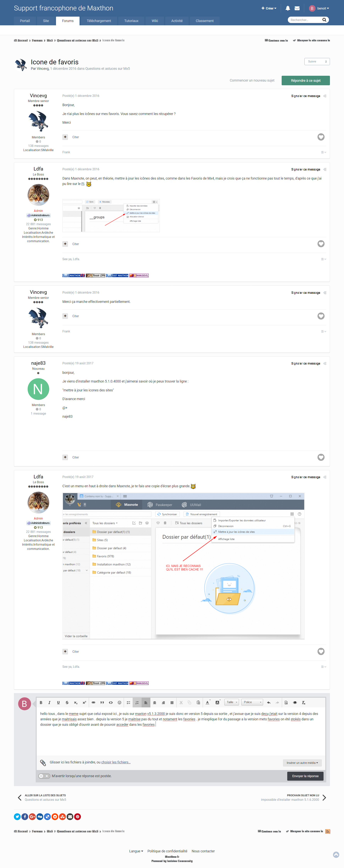Share topic on Reddit

(x=55, y=816)
